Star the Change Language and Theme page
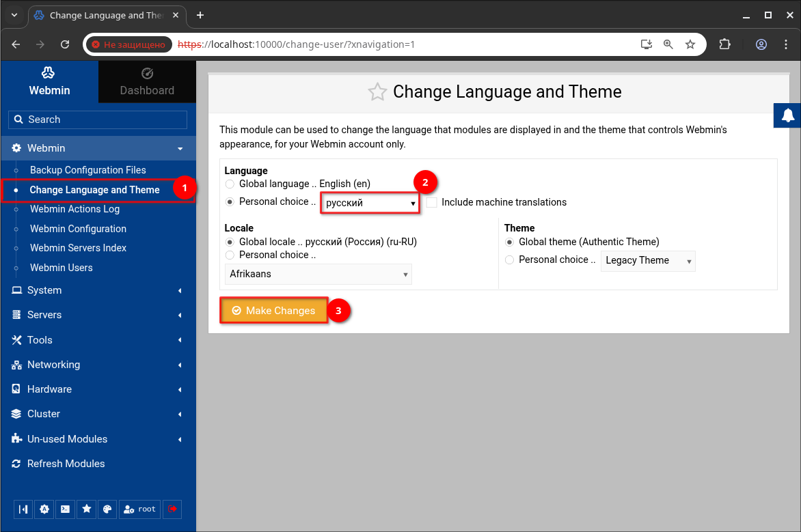Screen dimensions: 801x532 377,92
